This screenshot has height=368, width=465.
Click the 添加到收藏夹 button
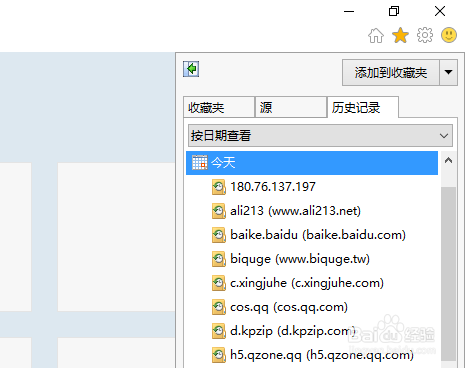391,72
